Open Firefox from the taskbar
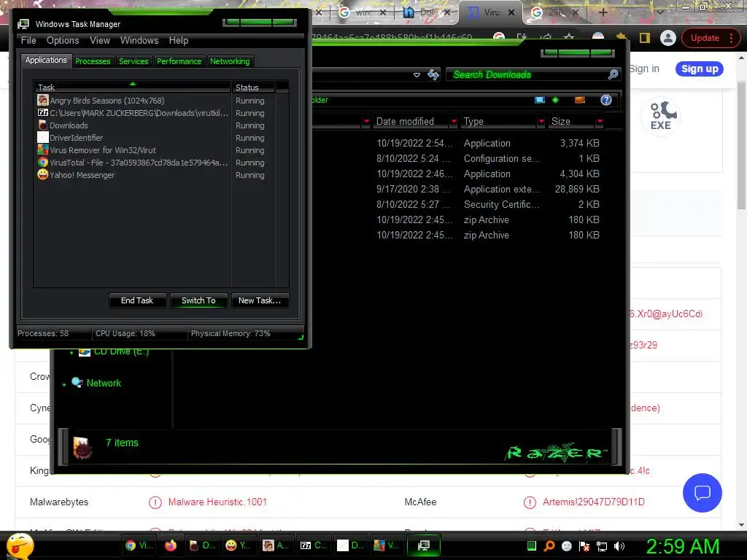Screen dimensions: 747x560 point(171,545)
